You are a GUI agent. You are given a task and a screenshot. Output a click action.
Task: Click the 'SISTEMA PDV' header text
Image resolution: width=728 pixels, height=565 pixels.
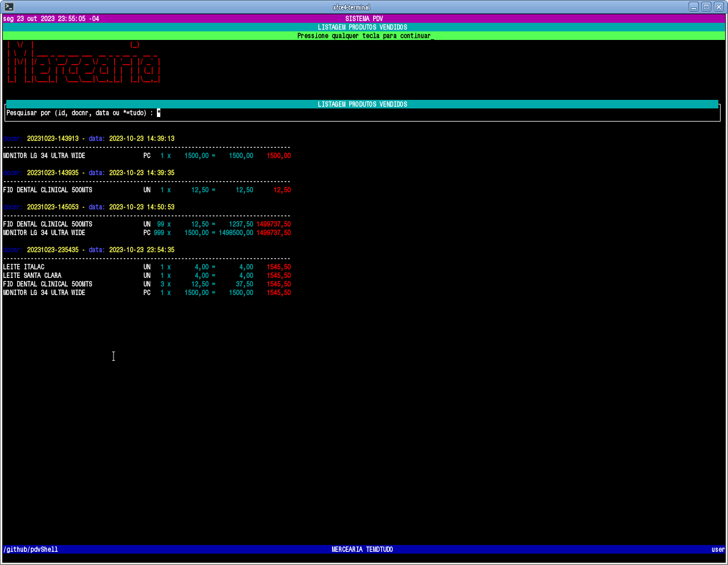[364, 19]
